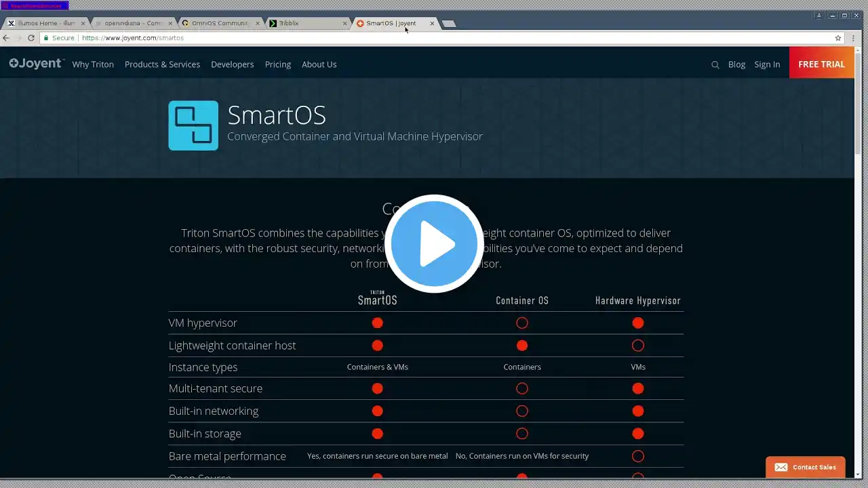Image resolution: width=868 pixels, height=488 pixels.
Task: Click the 'Bare metal performance' row label
Action: [x=227, y=457]
